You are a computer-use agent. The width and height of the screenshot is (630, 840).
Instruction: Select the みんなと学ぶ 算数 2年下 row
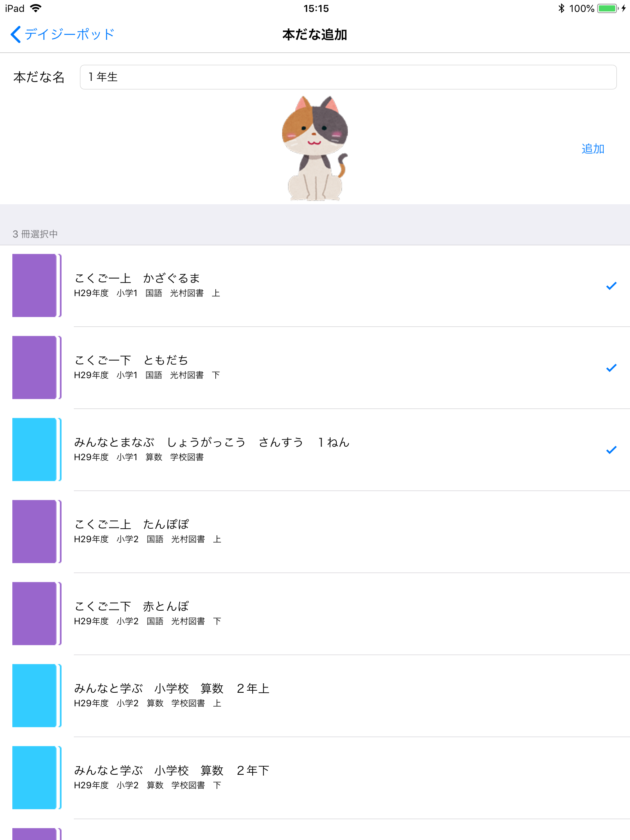tap(328, 778)
